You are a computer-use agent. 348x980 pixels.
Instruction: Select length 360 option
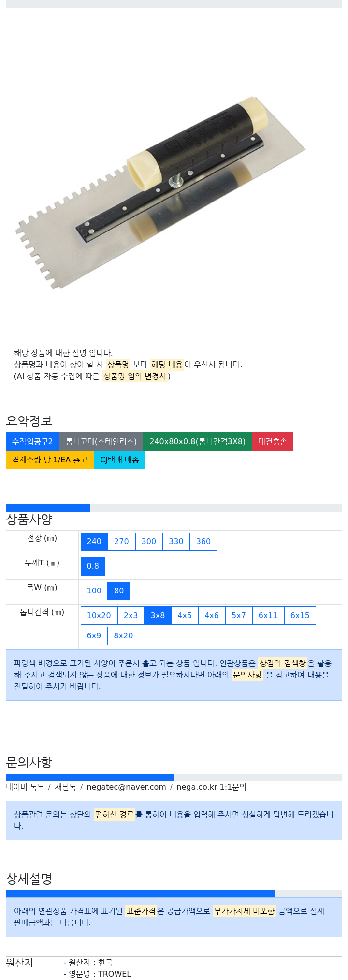click(203, 542)
